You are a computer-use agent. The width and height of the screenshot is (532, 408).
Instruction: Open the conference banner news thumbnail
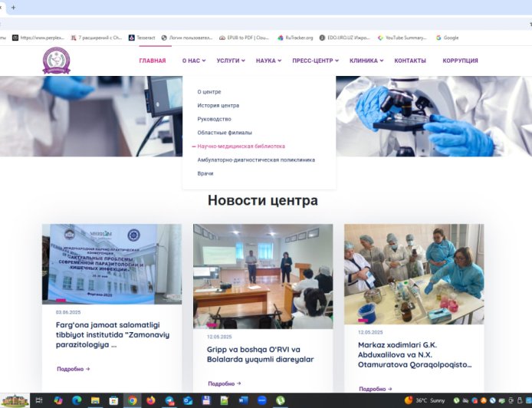112,264
